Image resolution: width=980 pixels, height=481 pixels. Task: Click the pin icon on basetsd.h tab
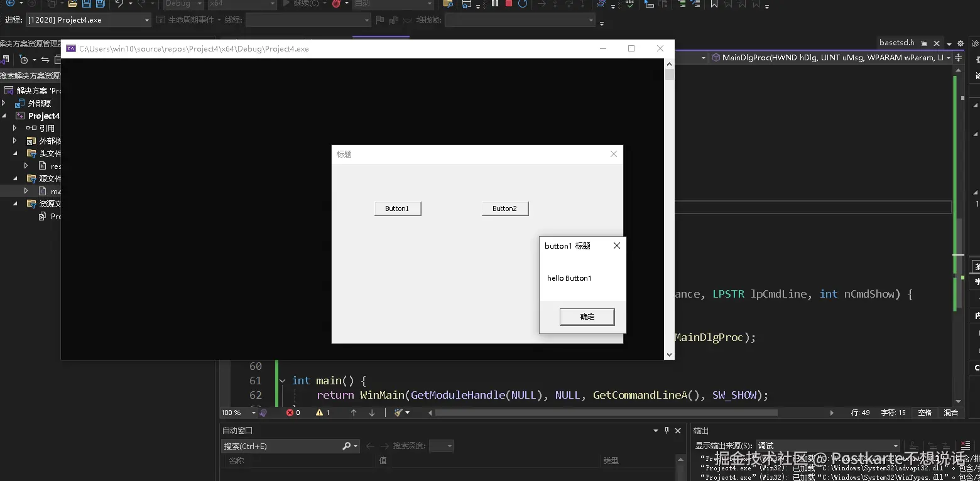[x=924, y=43]
